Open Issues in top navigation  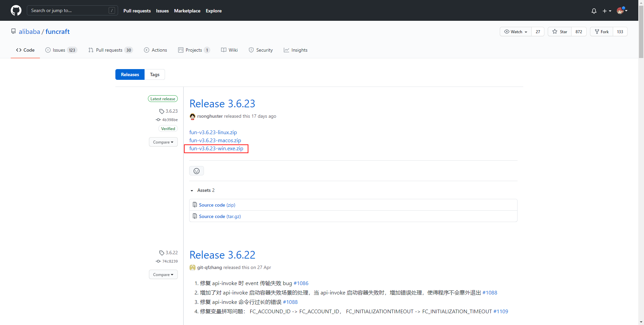pos(162,11)
